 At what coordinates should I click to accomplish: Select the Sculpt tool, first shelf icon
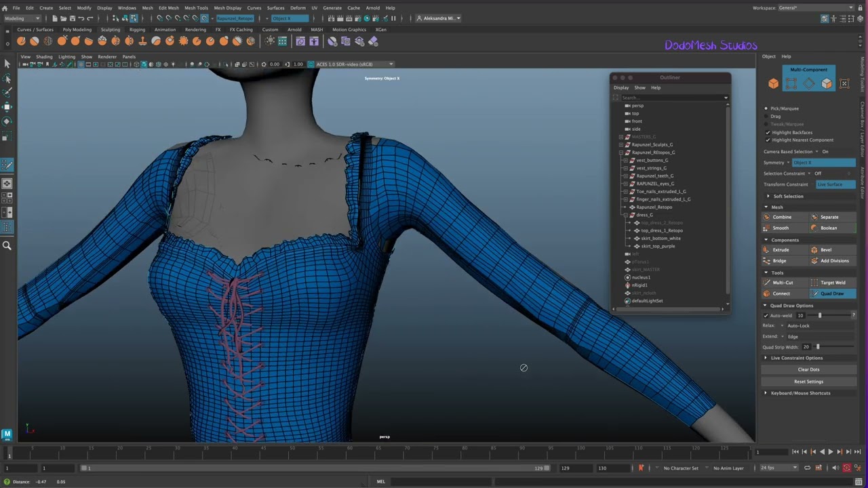(21, 41)
